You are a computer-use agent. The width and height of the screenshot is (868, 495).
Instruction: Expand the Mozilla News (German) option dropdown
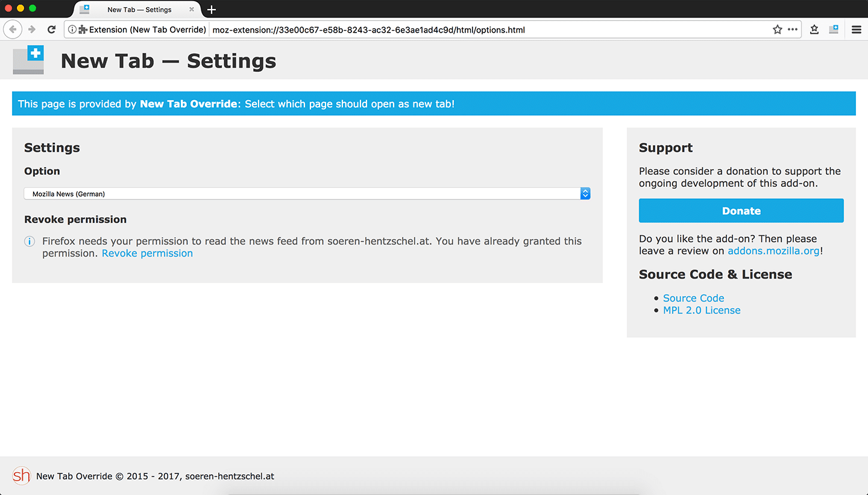(307, 194)
